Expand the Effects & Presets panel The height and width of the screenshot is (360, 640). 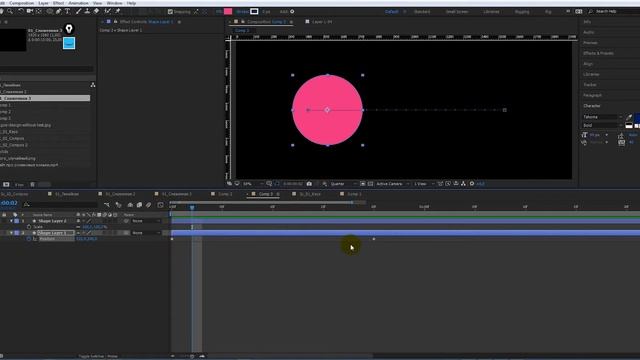click(x=598, y=53)
